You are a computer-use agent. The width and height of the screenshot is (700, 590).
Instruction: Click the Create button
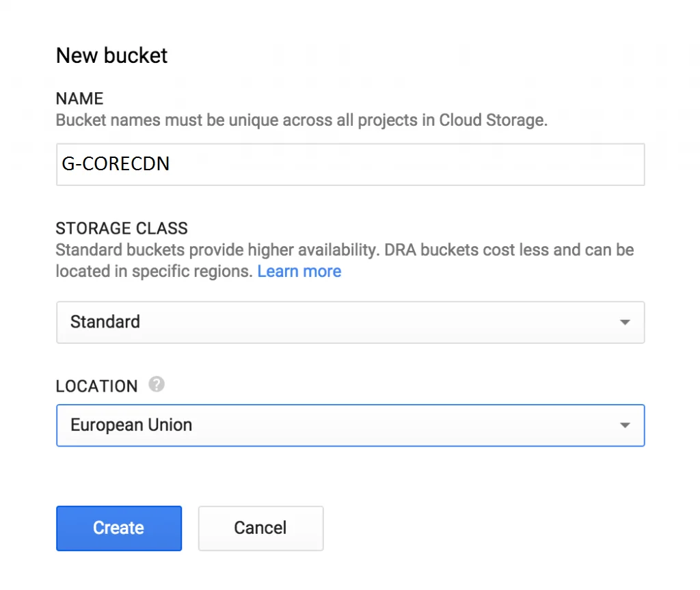click(x=119, y=528)
